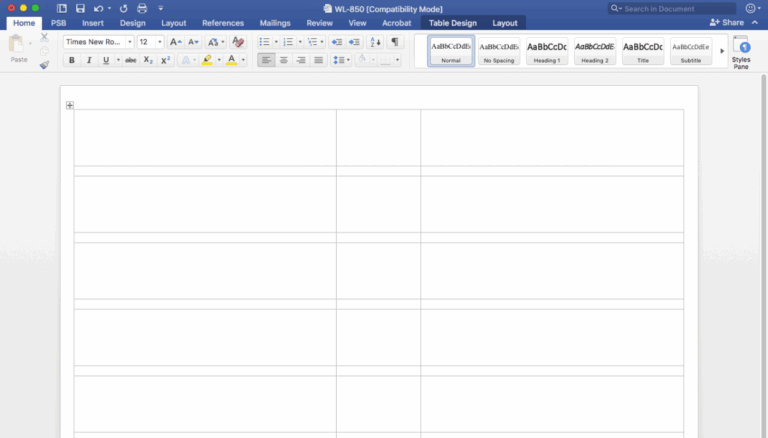Switch to the Table Design tab
This screenshot has width=768, height=438.
pos(453,23)
